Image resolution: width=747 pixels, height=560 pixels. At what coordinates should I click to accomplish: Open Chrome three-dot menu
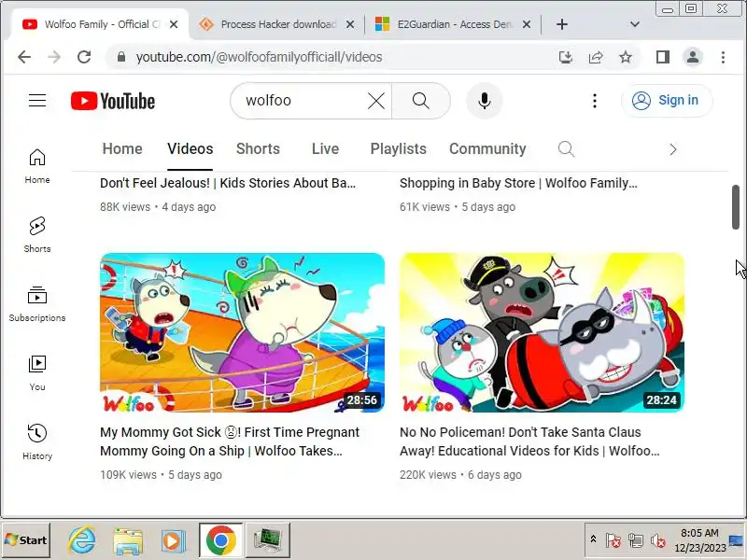[723, 57]
